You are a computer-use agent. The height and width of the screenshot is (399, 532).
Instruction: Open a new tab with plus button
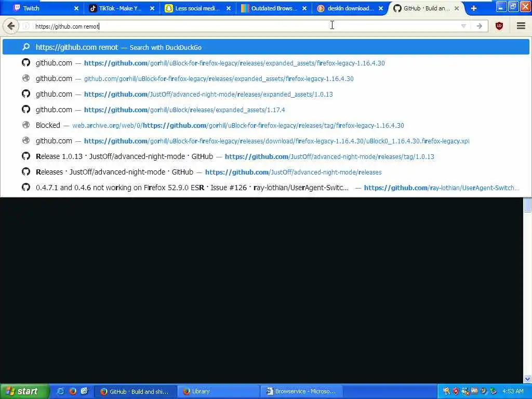[x=474, y=8]
